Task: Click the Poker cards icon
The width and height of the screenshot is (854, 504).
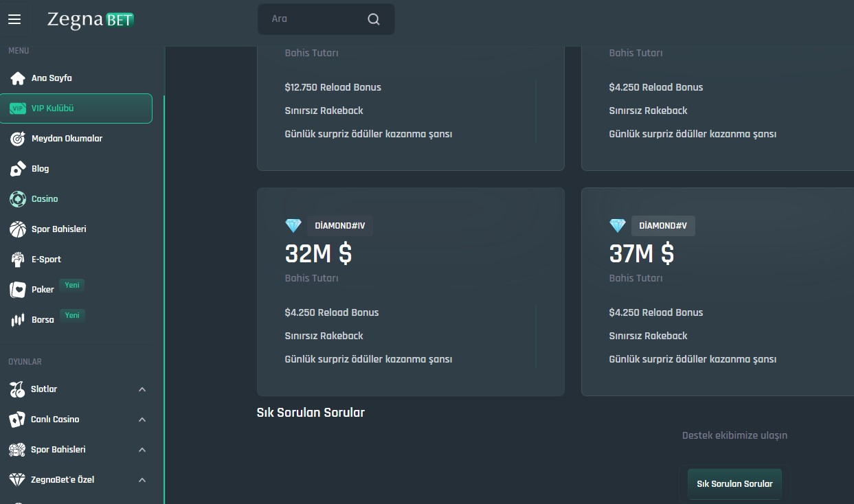Action: (x=18, y=290)
